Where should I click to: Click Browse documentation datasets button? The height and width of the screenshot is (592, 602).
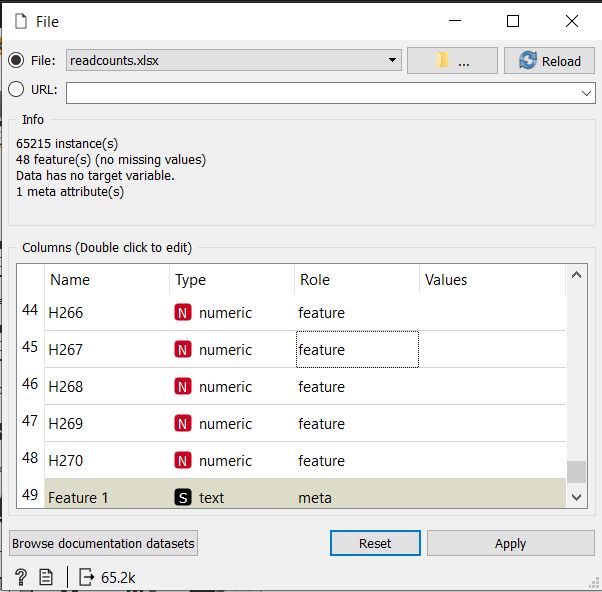click(103, 543)
